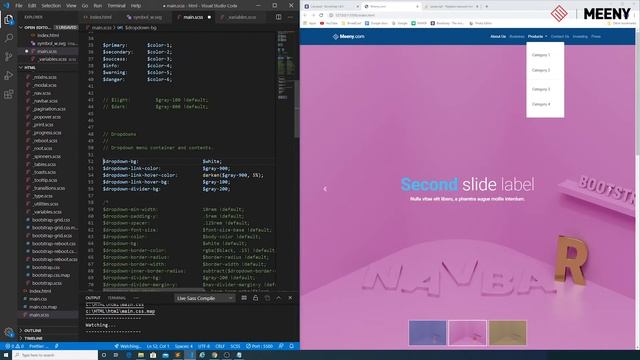This screenshot has width=640, height=360.
Task: Click the Watching Sass status bar item
Action: click(x=128, y=346)
